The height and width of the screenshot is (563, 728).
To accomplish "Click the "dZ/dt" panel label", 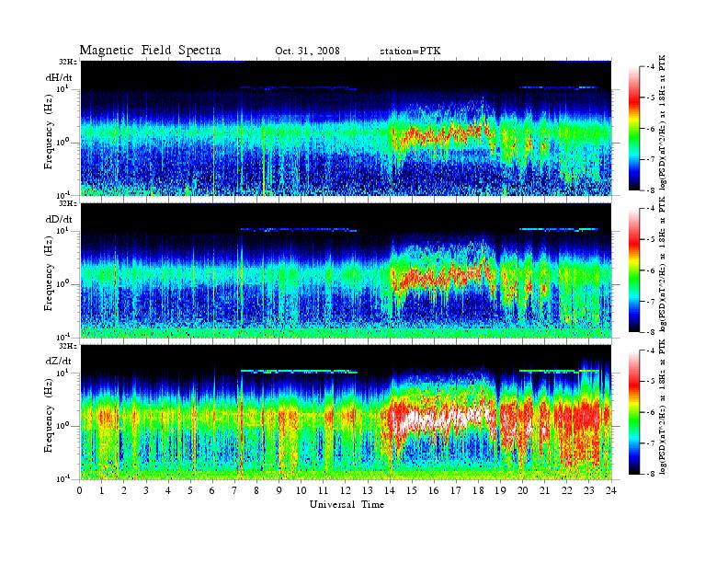I will coord(59,361).
